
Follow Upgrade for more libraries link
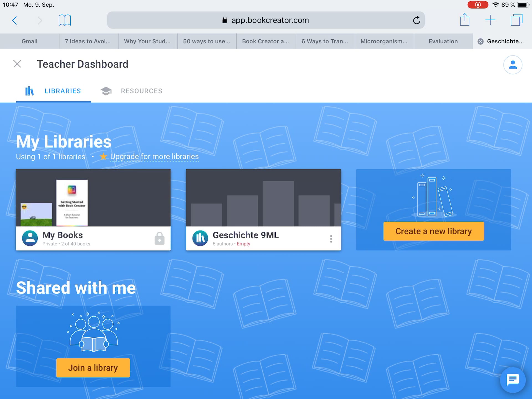pyautogui.click(x=154, y=157)
